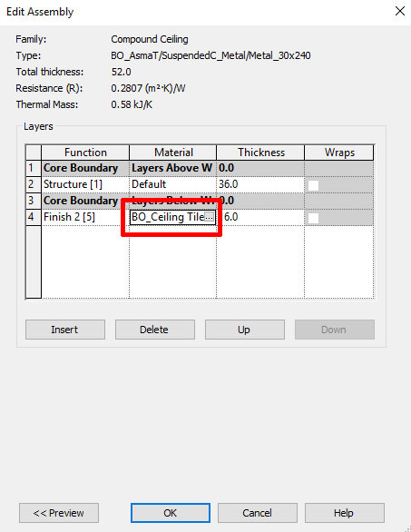Edit the 6.0 thickness value

(260, 217)
